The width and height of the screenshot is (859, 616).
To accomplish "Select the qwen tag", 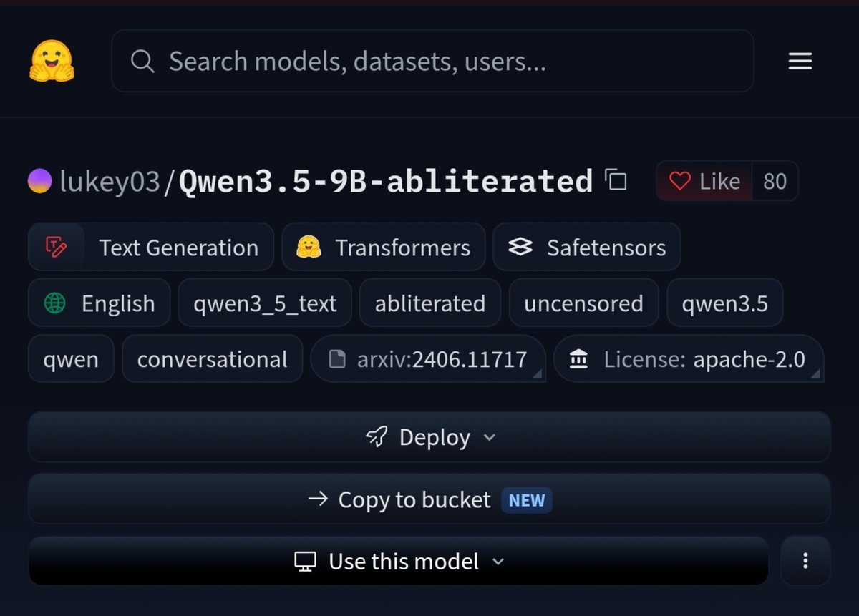I will click(x=71, y=358).
